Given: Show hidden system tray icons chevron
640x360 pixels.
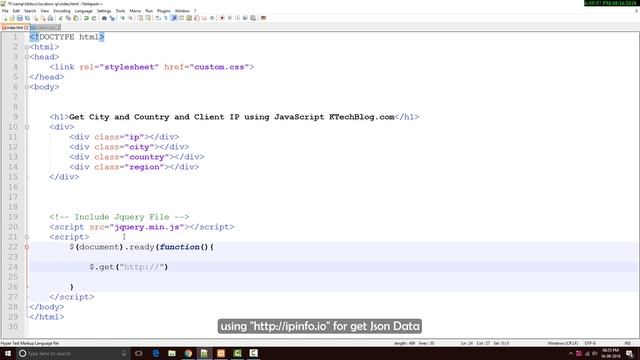Looking at the screenshot, I should pos(571,353).
